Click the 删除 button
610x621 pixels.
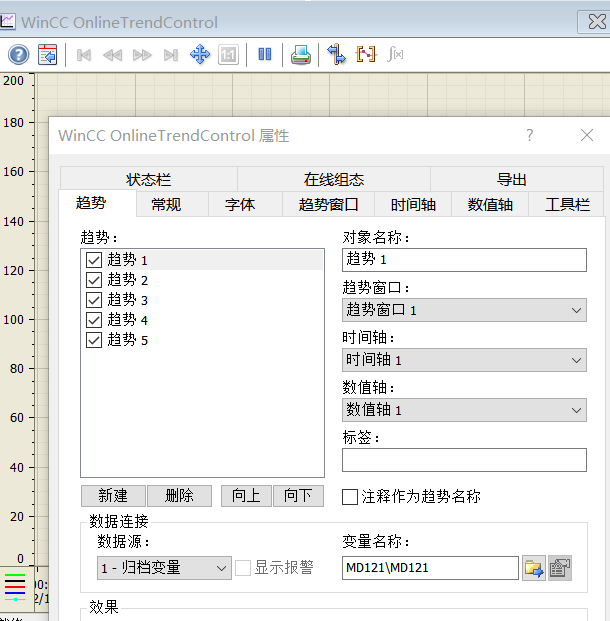[x=179, y=496]
